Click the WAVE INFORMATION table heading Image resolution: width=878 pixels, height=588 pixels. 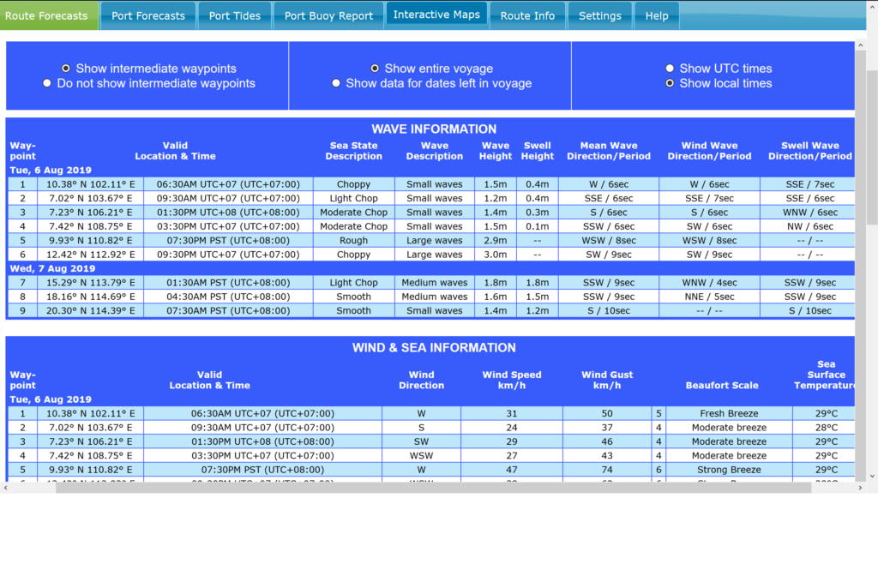pyautogui.click(x=434, y=129)
